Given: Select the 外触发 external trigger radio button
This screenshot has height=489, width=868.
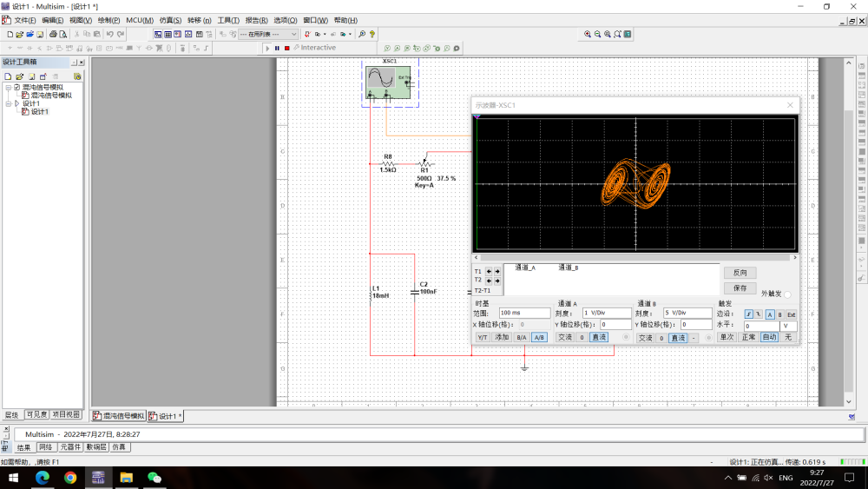Looking at the screenshot, I should (x=787, y=294).
